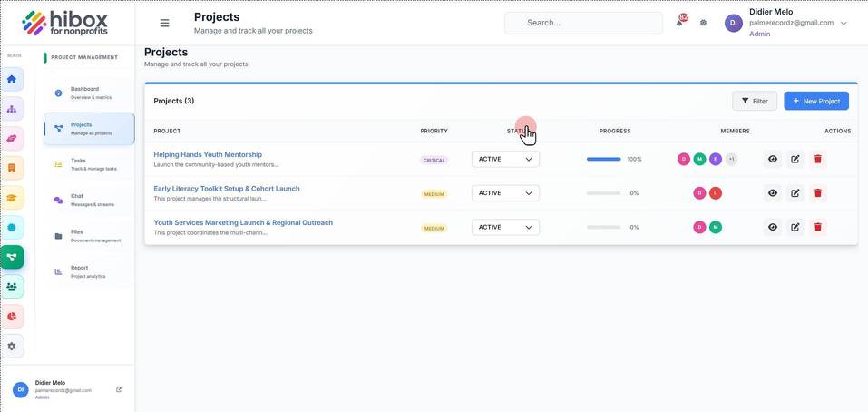Delete Early Literacy Toolkit project
Image resolution: width=868 pixels, height=412 pixels.
(817, 193)
